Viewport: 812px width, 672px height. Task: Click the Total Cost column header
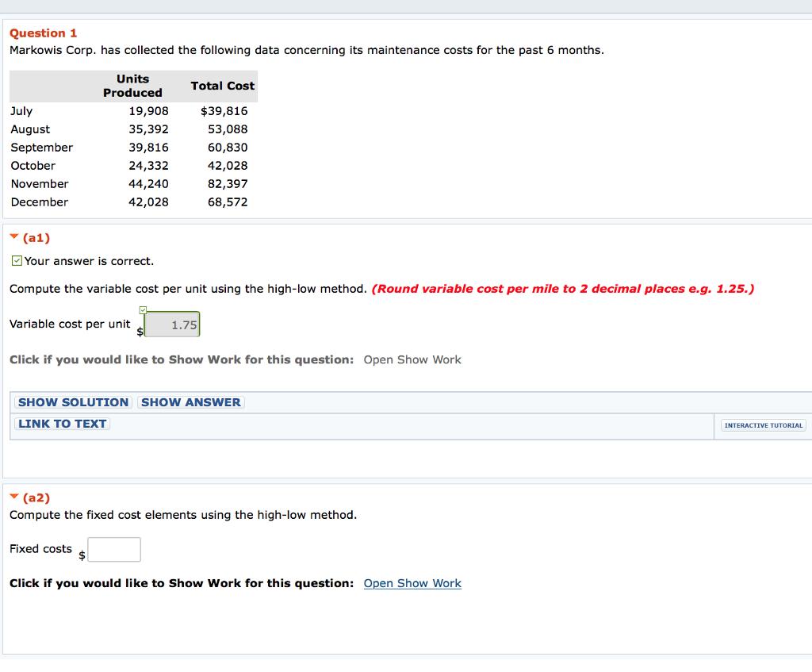224,86
